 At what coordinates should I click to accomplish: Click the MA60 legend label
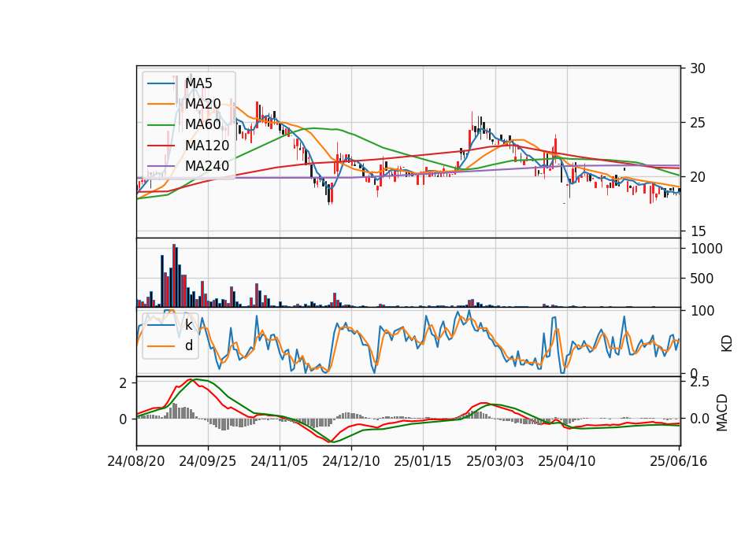(x=203, y=125)
